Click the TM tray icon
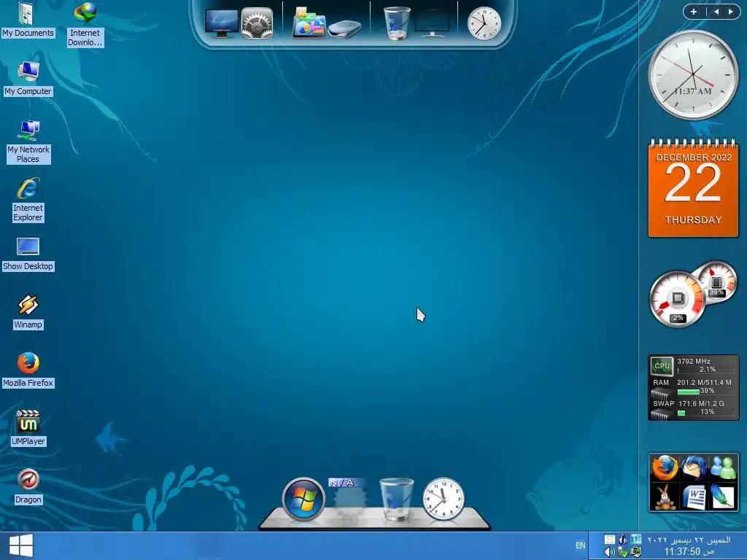 tap(635, 540)
